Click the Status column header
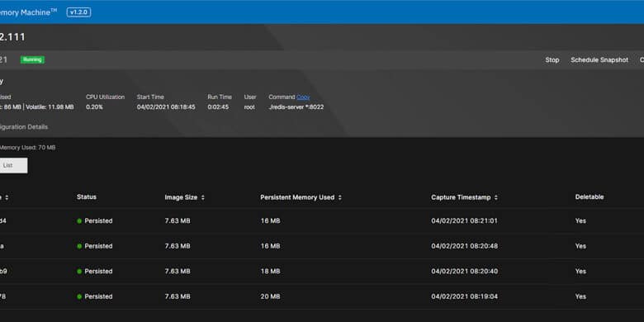 coord(86,197)
